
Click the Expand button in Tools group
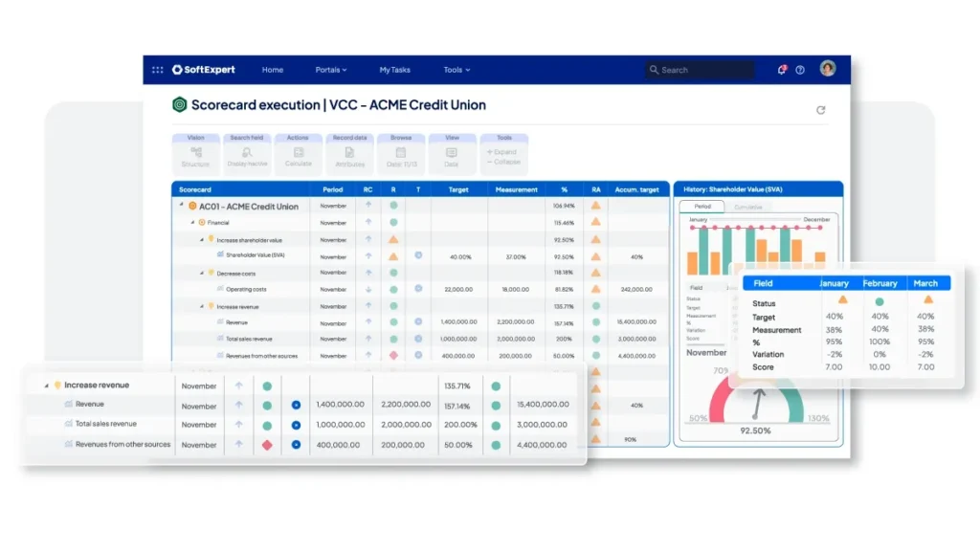point(503,152)
